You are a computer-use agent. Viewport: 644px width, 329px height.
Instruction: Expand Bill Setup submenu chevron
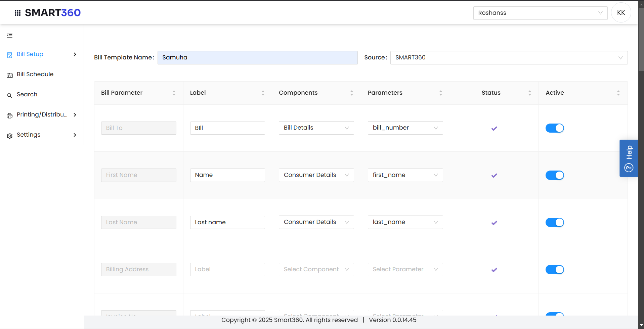click(75, 54)
